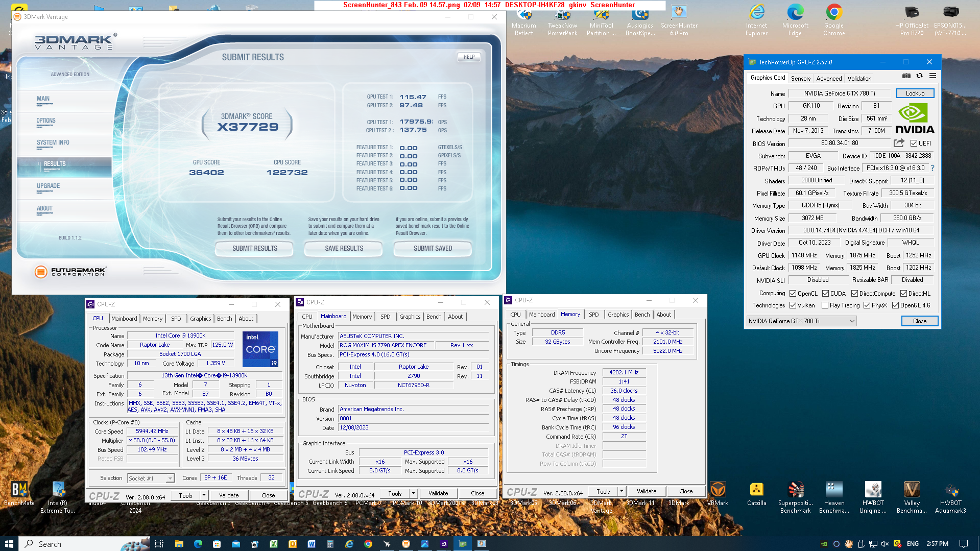Open VRMark desktop icon
980x551 pixels.
click(x=718, y=493)
